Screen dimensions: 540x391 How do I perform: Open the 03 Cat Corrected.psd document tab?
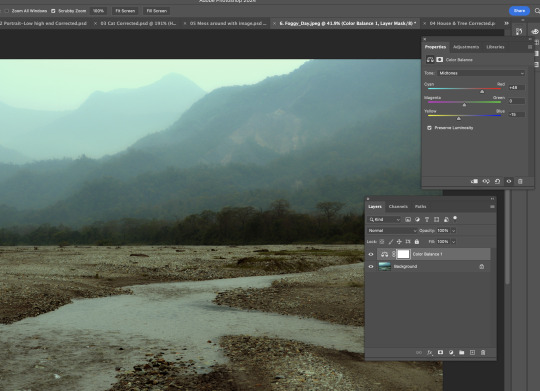point(138,23)
